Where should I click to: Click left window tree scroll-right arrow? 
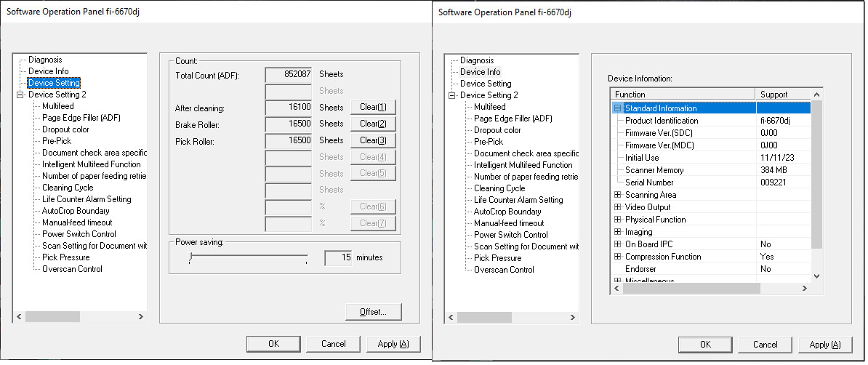pyautogui.click(x=141, y=317)
